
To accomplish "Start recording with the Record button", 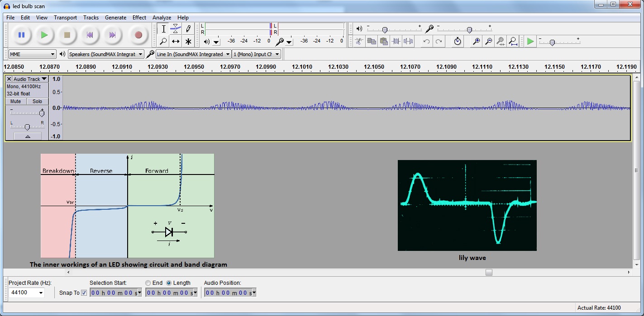I will 138,35.
